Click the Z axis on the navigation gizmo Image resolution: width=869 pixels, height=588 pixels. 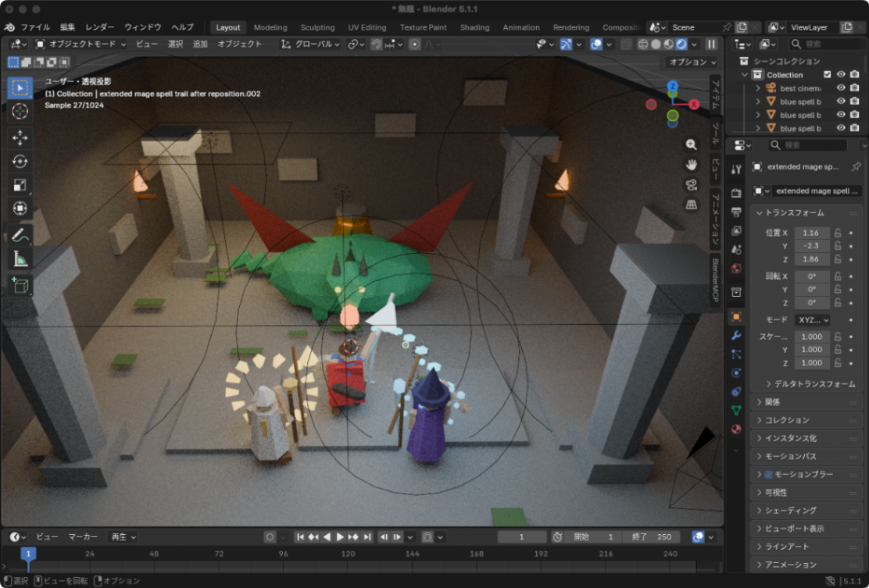[672, 87]
